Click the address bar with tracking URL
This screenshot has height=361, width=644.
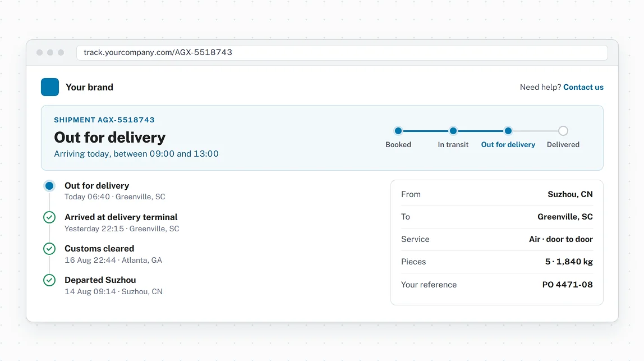(x=342, y=53)
